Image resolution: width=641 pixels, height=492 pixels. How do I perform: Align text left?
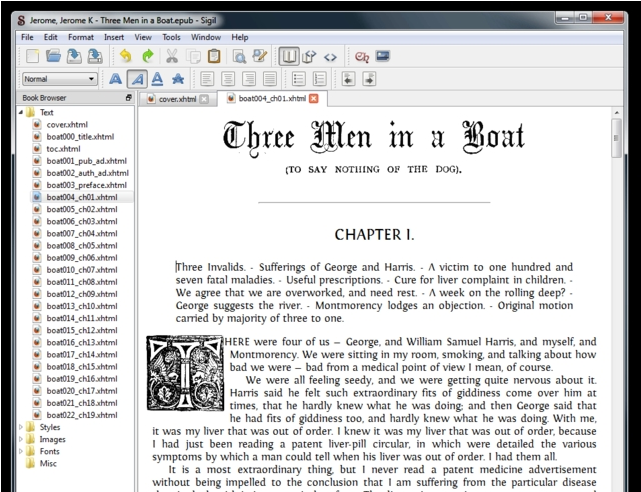click(x=207, y=79)
